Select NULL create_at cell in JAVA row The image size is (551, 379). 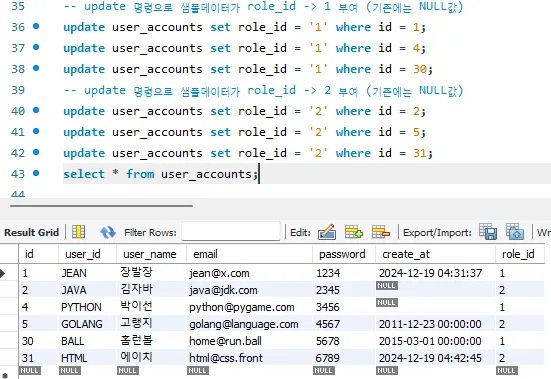[435, 290]
